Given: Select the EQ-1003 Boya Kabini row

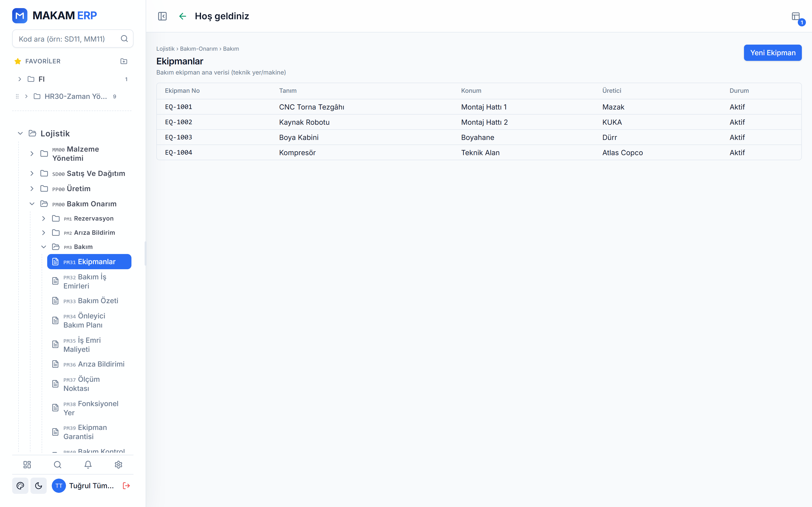Looking at the screenshot, I should click(x=479, y=137).
